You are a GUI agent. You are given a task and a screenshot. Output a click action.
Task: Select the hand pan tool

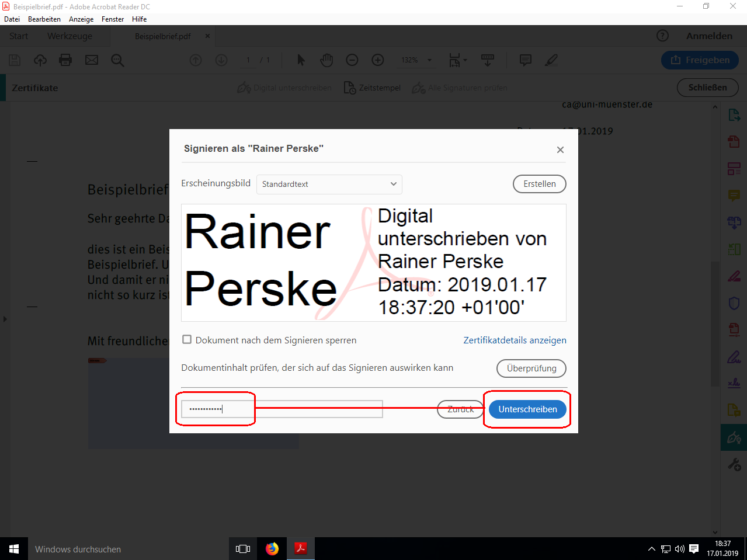[326, 60]
